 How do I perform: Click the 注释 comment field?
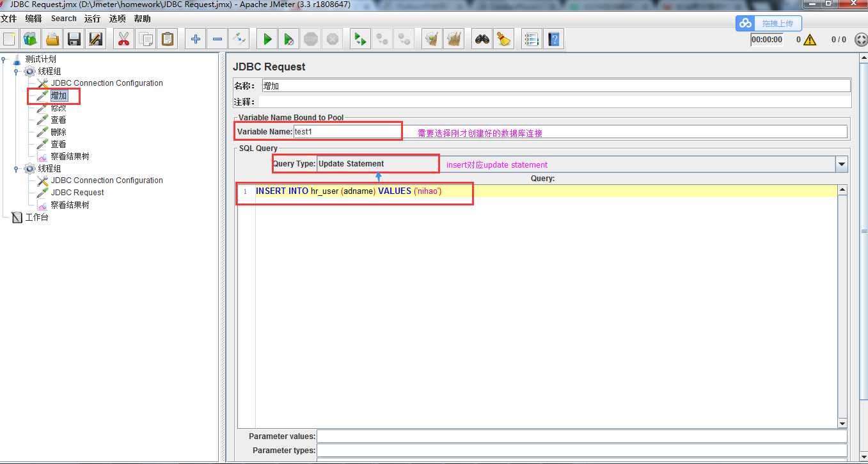[555, 102]
